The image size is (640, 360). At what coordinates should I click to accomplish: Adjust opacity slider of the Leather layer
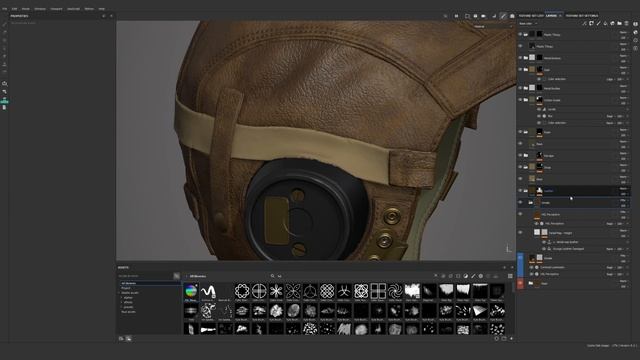pos(623,193)
